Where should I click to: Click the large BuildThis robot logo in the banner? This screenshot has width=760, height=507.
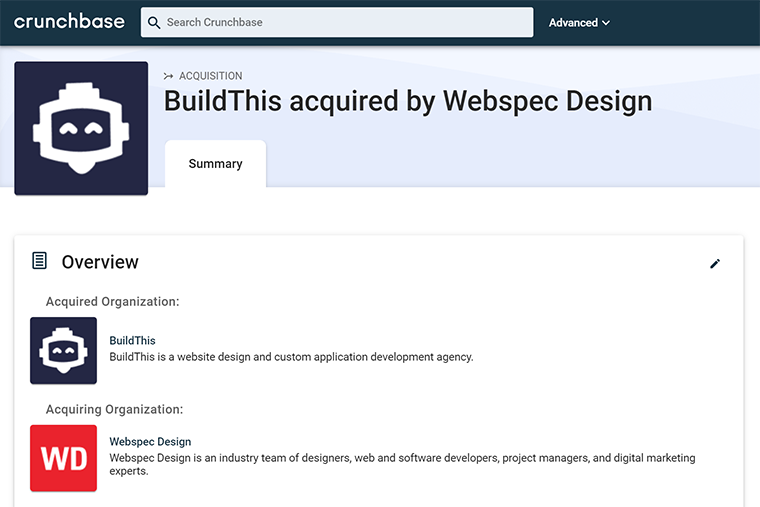pos(81,128)
